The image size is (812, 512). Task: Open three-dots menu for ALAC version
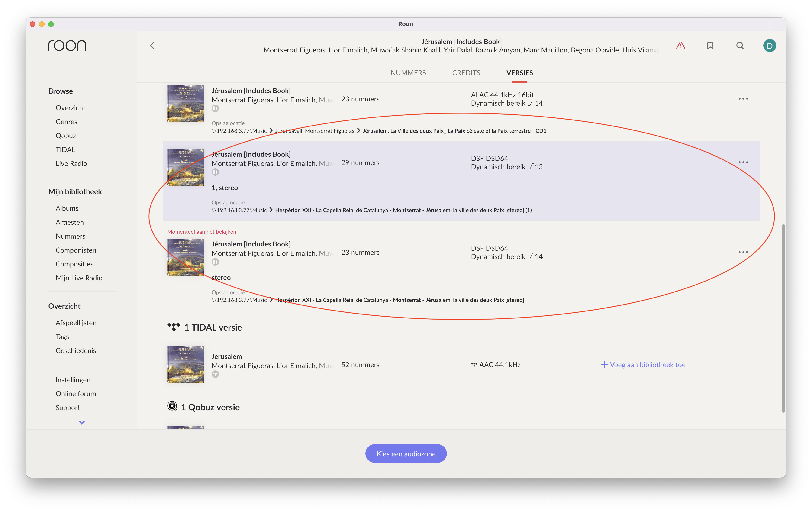click(743, 99)
